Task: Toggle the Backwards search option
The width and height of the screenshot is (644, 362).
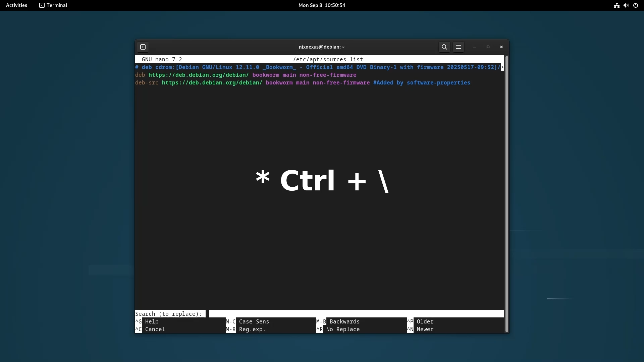Action: click(344, 321)
